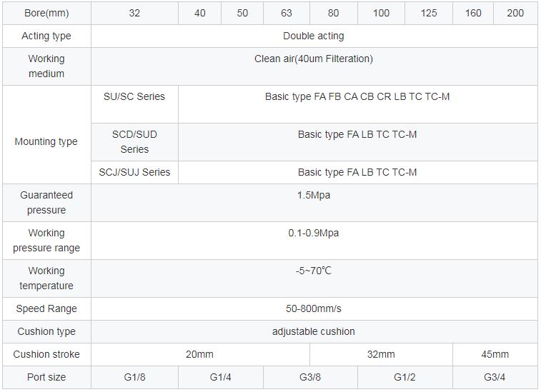Select the G1/8 port size cell

tap(134, 377)
